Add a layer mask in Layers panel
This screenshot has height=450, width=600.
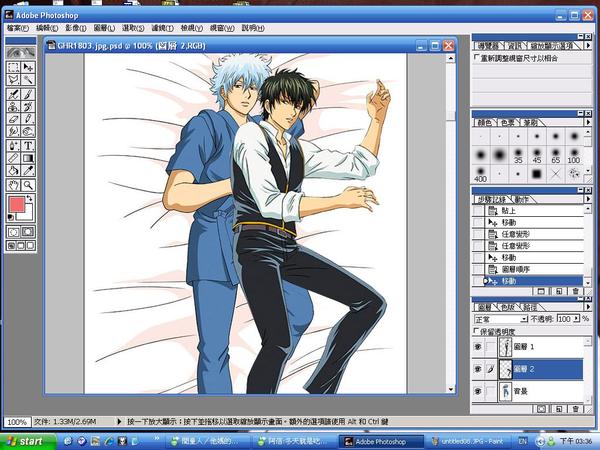pos(541,409)
